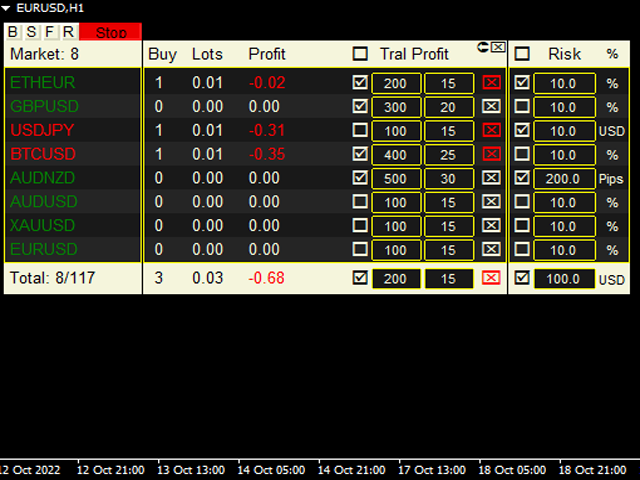This screenshot has width=640, height=480.
Task: Click the refresh arrow icon atop the panel
Action: coord(483,47)
